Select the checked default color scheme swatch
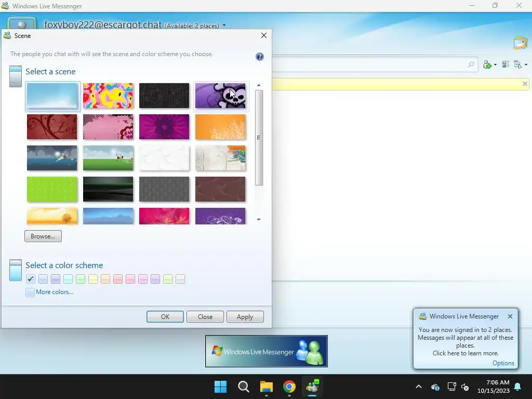Viewport: 532px width, 399px height. pos(31,279)
